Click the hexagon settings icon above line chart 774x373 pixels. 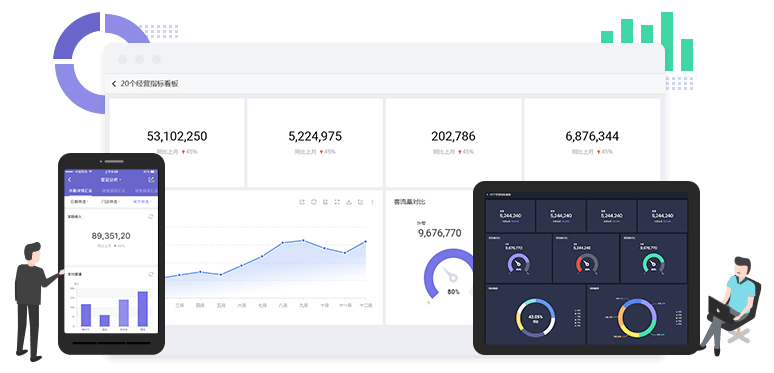313,202
